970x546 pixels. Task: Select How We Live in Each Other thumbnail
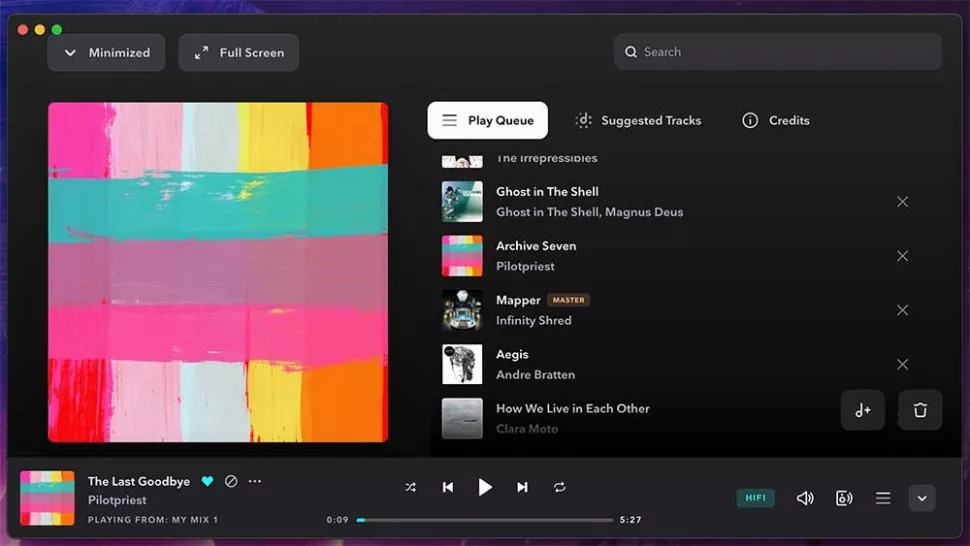click(x=462, y=418)
